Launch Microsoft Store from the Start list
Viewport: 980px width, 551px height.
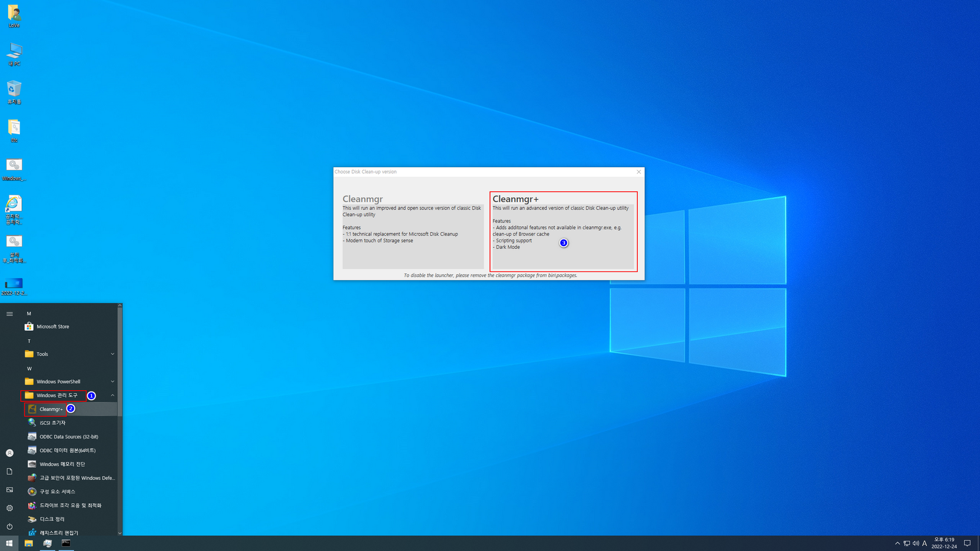69,327
